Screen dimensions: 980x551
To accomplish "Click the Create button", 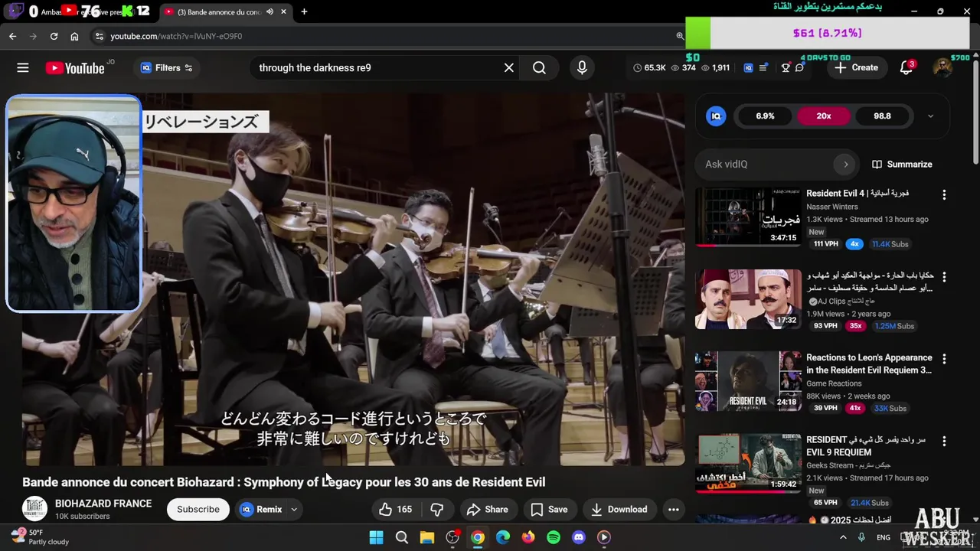I will (857, 68).
